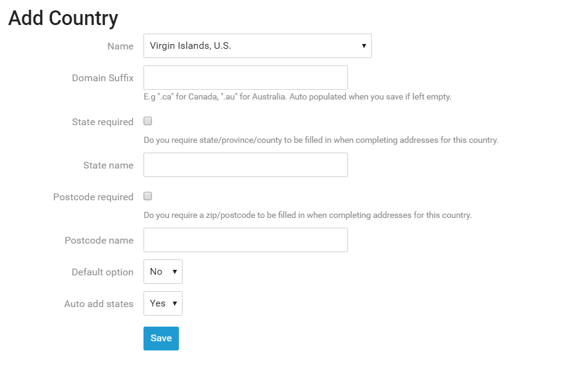Focus the State name text box

(245, 165)
